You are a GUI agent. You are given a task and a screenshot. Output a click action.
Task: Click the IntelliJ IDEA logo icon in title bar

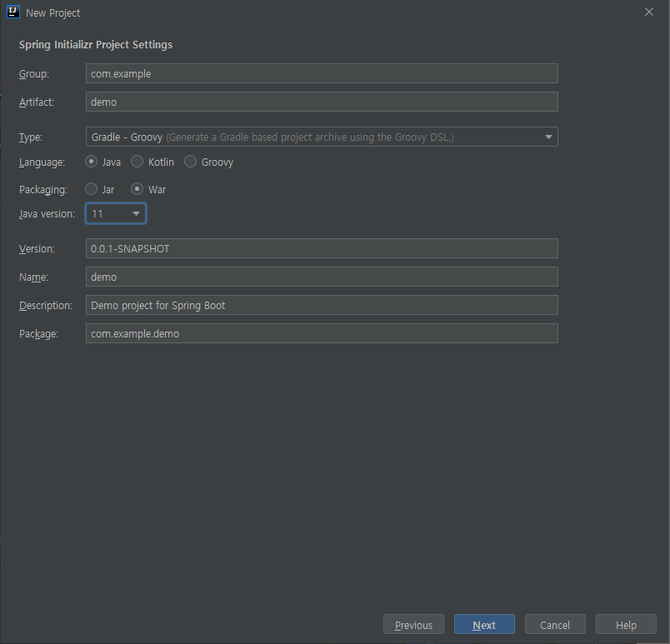13,12
